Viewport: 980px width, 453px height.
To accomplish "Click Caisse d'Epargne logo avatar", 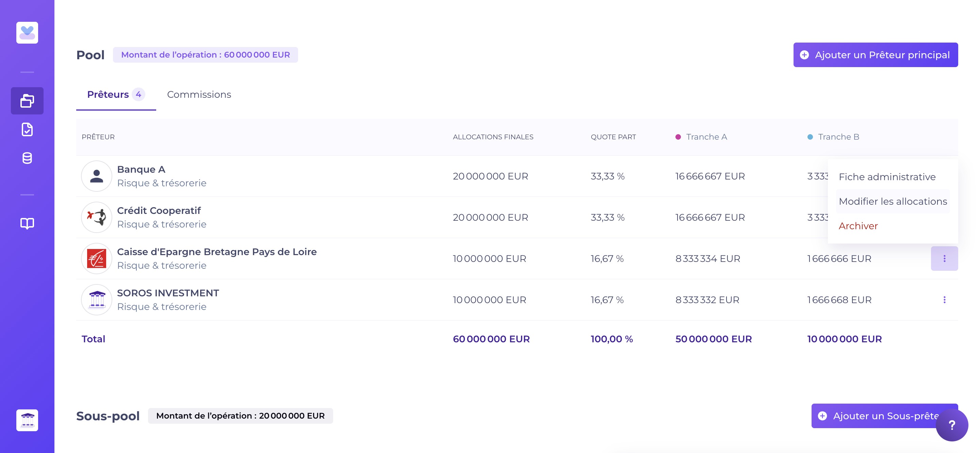I will (x=97, y=259).
